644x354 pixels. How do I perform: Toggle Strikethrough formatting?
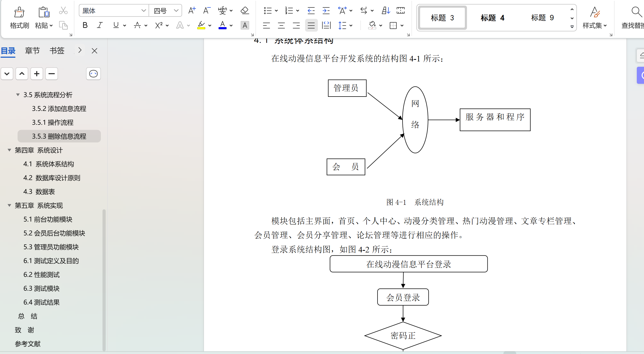pyautogui.click(x=137, y=26)
